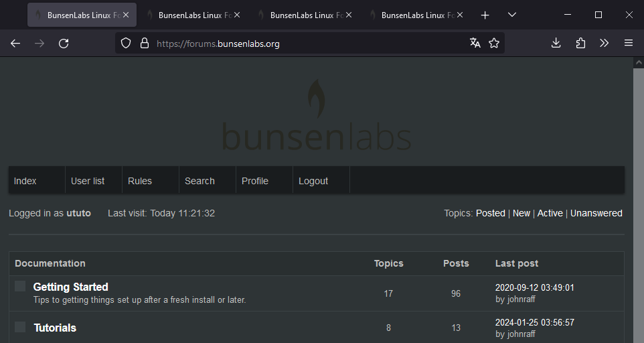The height and width of the screenshot is (343, 644).
Task: Close the second BunsenLabs tab
Action: [237, 15]
